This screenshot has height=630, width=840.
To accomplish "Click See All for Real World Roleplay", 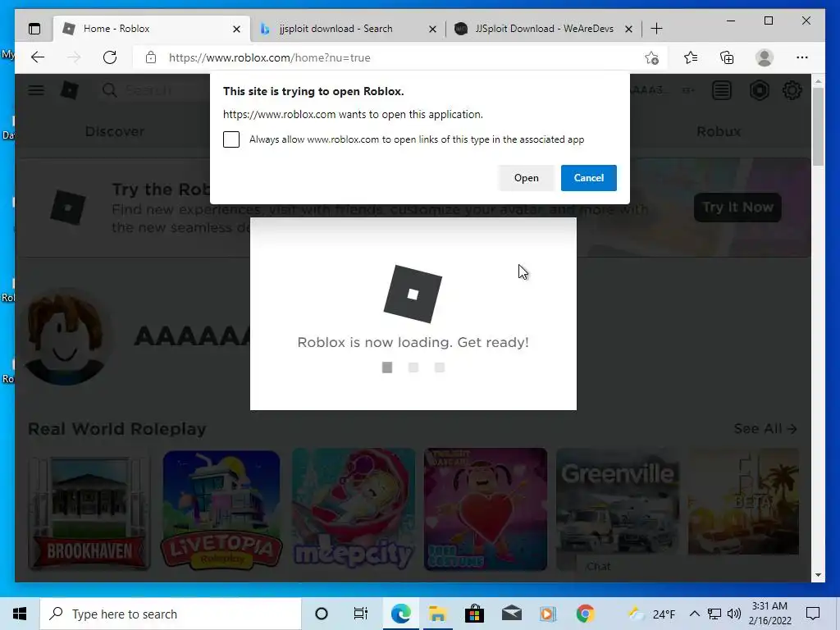I will (x=765, y=428).
